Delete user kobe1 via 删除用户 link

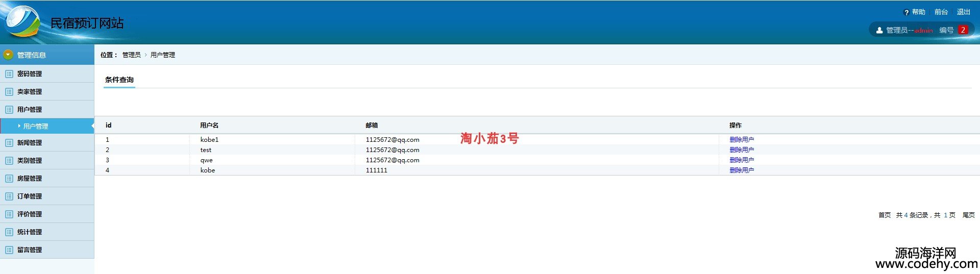tap(741, 139)
